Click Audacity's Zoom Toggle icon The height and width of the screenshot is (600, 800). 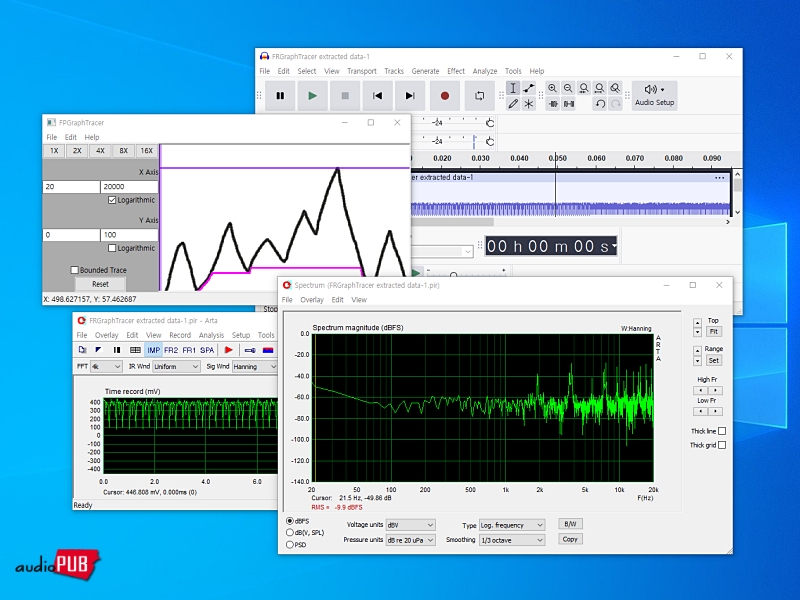(x=615, y=88)
